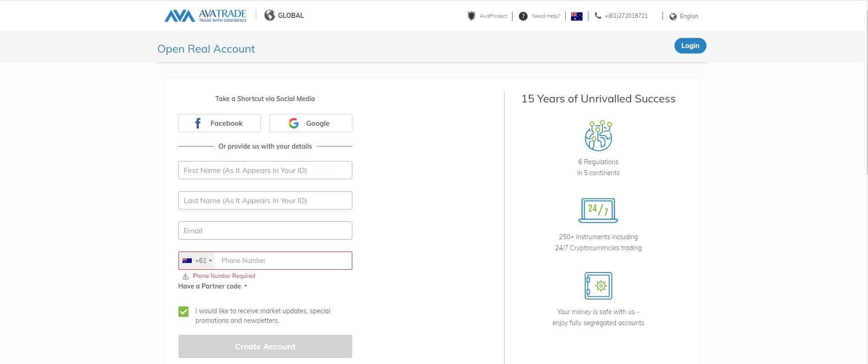This screenshot has height=364, width=868.
Task: Uncheck the market updates newsletter checkbox
Action: tap(183, 311)
